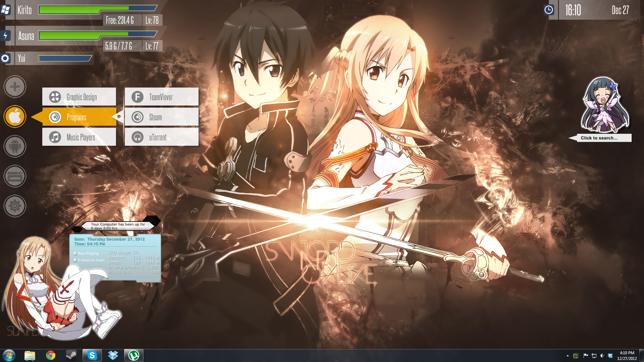
Task: Toggle the items in trash checkbox
Action: coord(75,260)
